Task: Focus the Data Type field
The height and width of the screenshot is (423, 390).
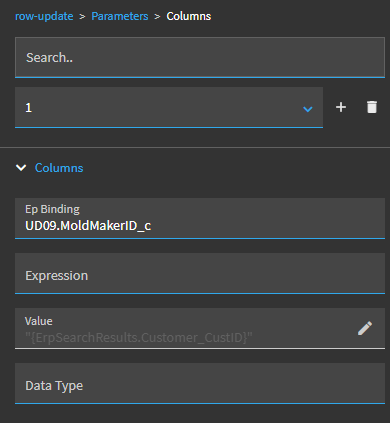Action: (x=200, y=384)
